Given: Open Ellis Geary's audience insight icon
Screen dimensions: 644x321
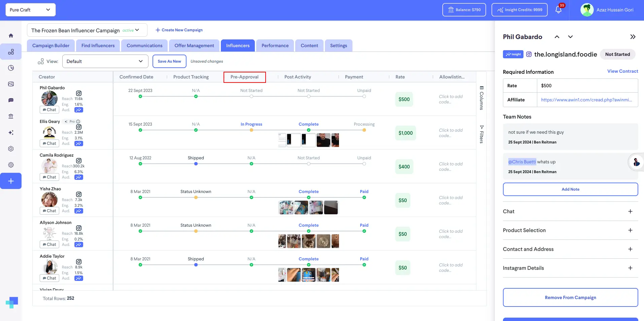Looking at the screenshot, I should [78, 143].
